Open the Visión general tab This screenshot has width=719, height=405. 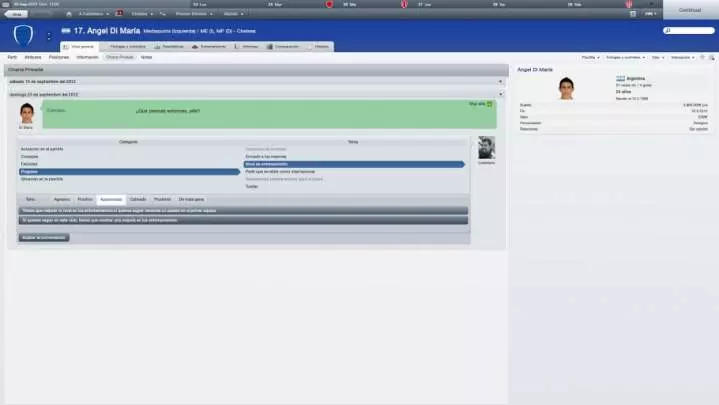tap(78, 47)
